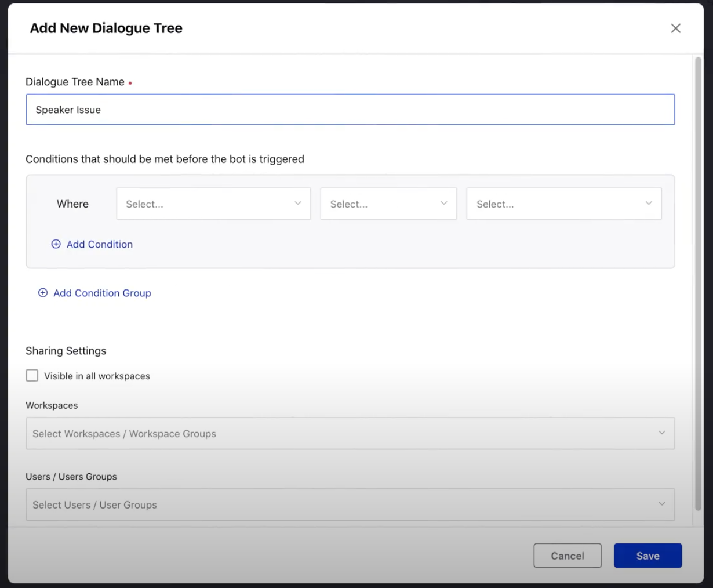Image resolution: width=713 pixels, height=588 pixels.
Task: Save the new dialogue tree
Action: [x=647, y=555]
